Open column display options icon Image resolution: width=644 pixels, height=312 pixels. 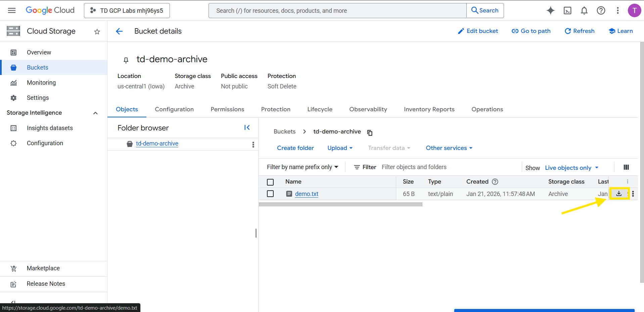click(626, 167)
